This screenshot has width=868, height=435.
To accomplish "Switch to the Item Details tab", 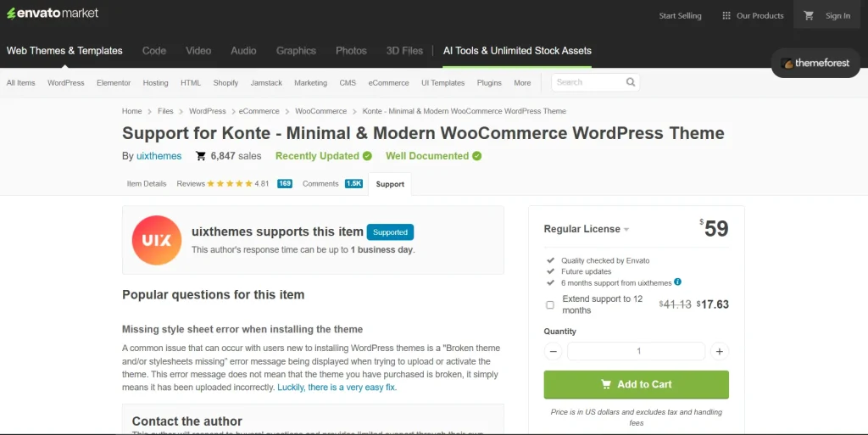I will (x=147, y=184).
